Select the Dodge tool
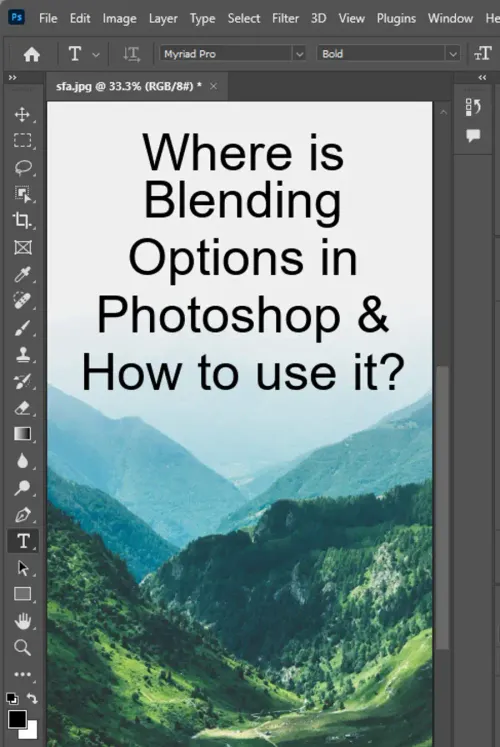Screen dimensions: 500x747 click(x=22, y=487)
